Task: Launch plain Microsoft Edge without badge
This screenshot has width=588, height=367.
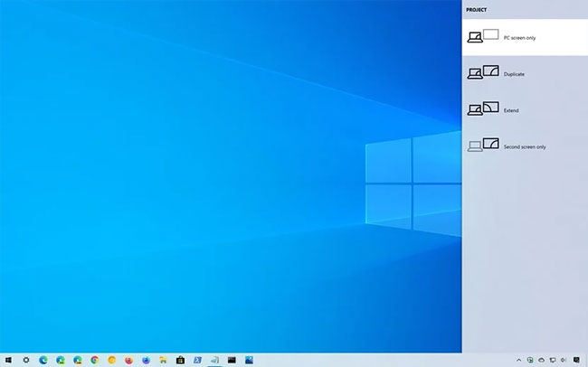Action: [43, 361]
